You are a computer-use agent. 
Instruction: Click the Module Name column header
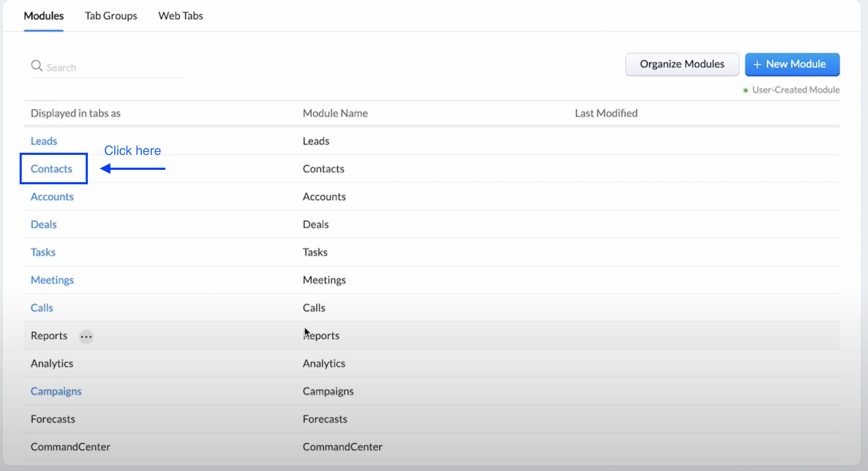coord(335,113)
